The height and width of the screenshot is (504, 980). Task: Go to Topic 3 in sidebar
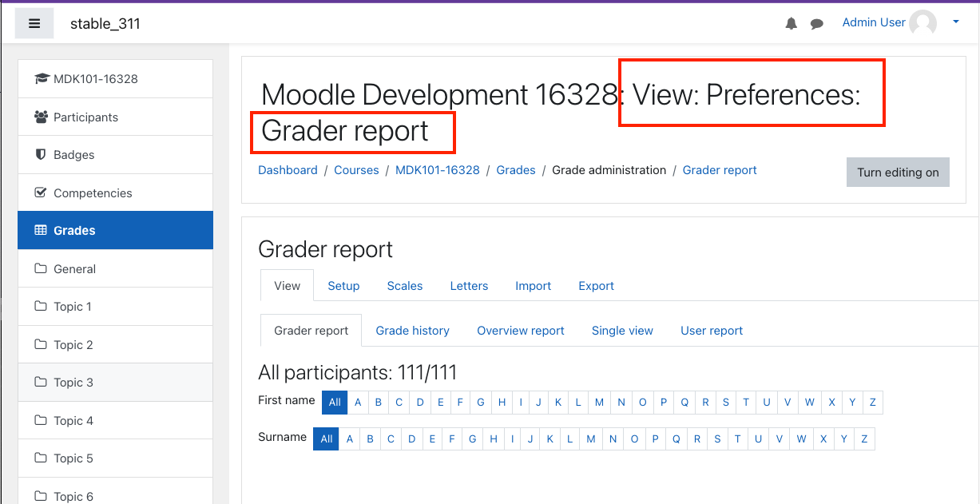pyautogui.click(x=115, y=383)
